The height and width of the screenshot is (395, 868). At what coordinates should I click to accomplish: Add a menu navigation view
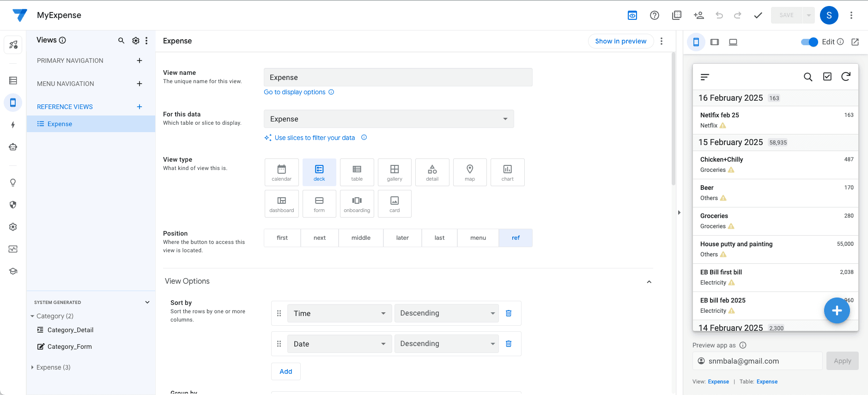(x=140, y=84)
